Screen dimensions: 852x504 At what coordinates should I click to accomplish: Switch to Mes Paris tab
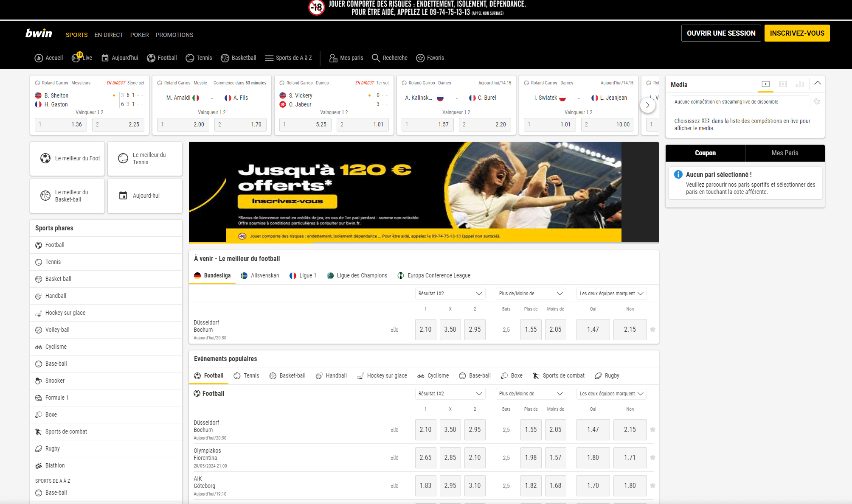coord(785,153)
